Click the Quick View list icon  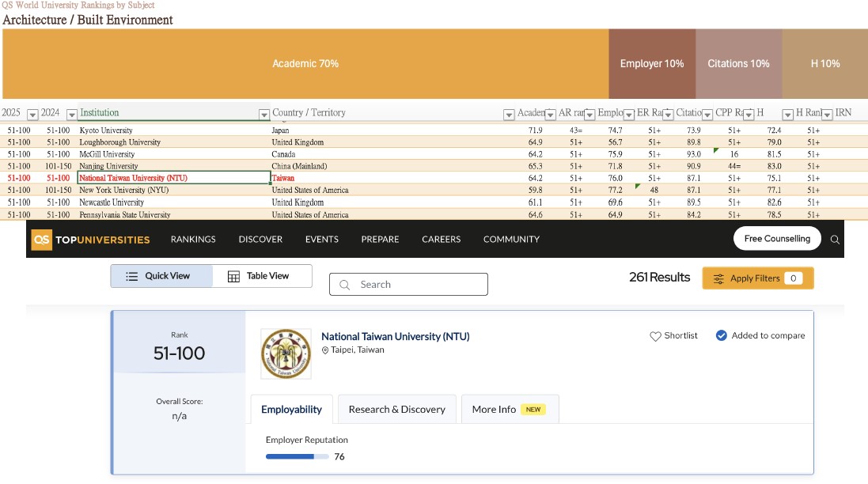click(x=132, y=276)
